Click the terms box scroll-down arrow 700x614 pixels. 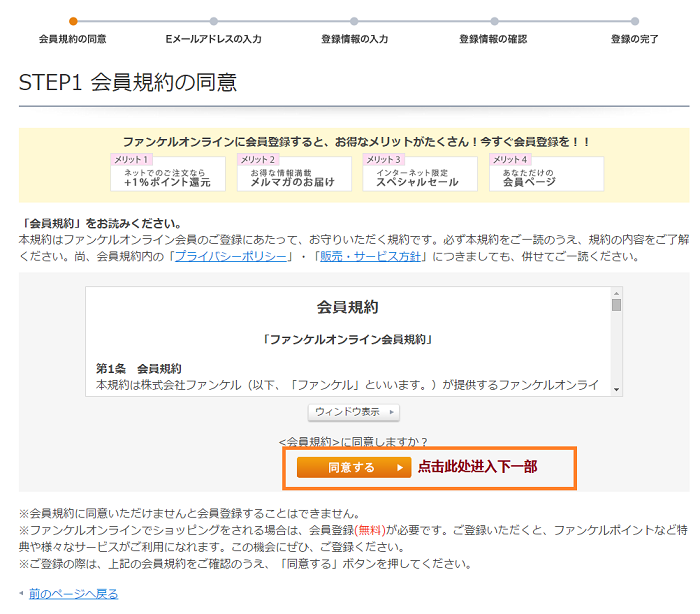tap(617, 389)
